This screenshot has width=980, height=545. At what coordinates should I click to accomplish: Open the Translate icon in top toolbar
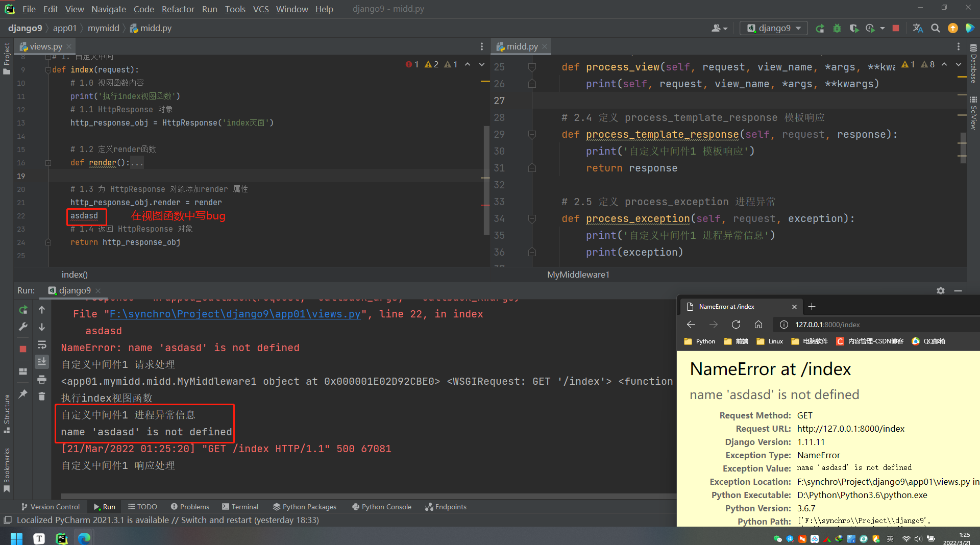pyautogui.click(x=918, y=29)
